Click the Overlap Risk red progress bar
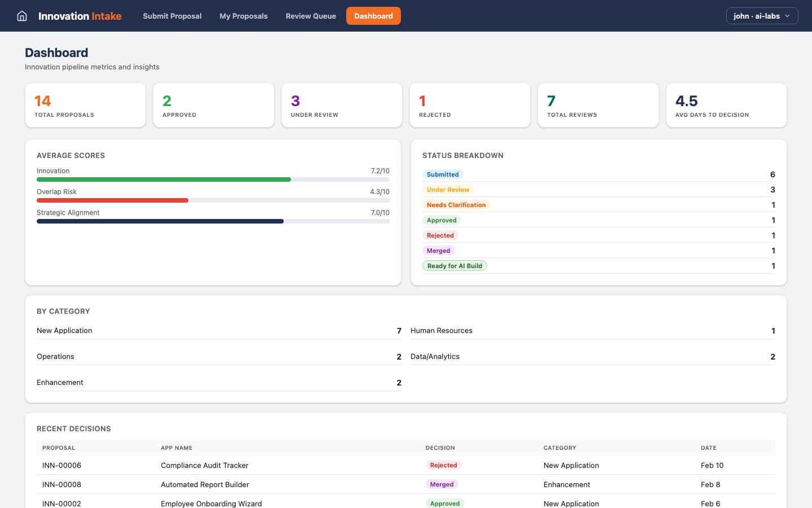Screen dimensions: 812x508 pyautogui.click(x=112, y=200)
